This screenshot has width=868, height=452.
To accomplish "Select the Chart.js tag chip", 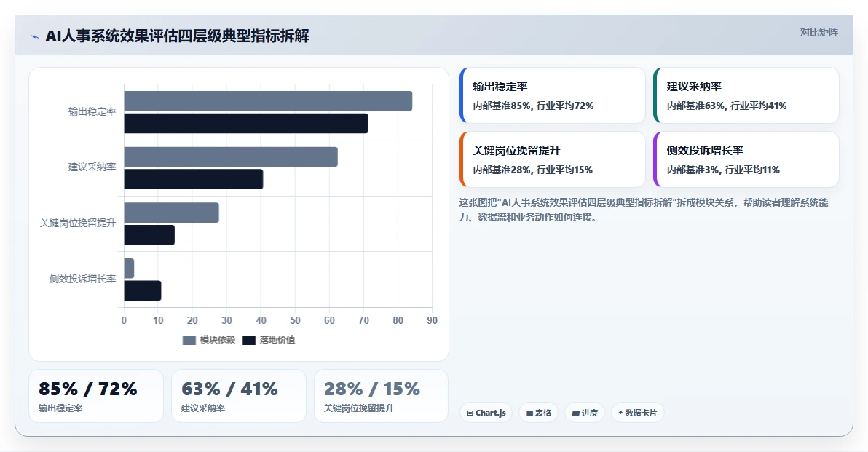I will (x=486, y=413).
